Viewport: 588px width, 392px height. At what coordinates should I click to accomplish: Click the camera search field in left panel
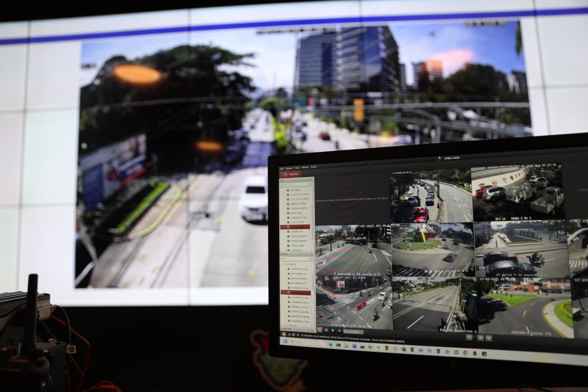(x=295, y=184)
